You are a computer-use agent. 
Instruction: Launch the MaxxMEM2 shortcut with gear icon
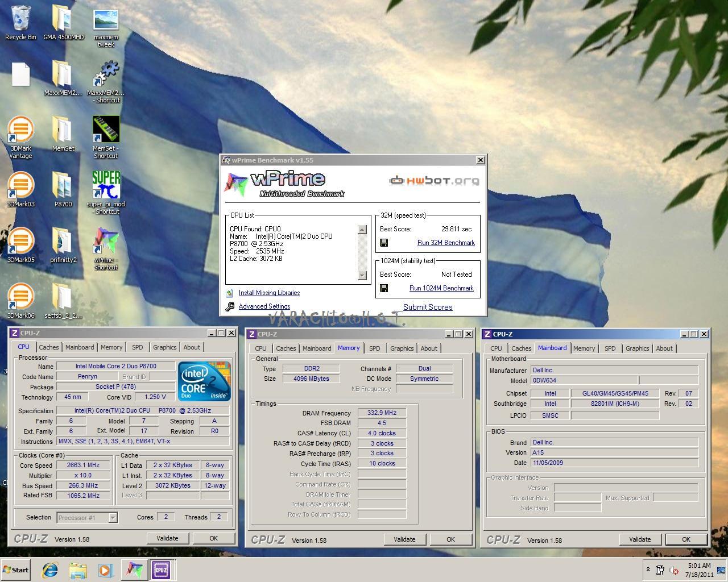pyautogui.click(x=106, y=82)
